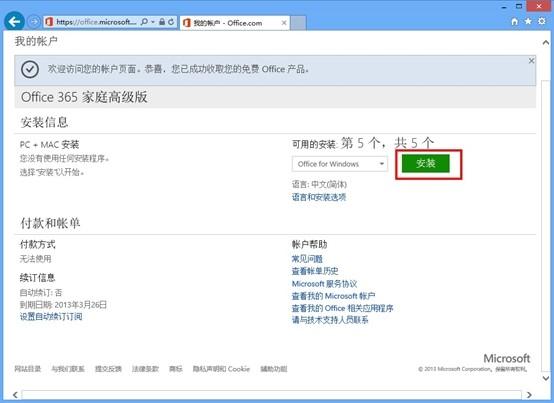Open footer 法律条款 link
This screenshot has height=403, width=554.
click(x=145, y=369)
